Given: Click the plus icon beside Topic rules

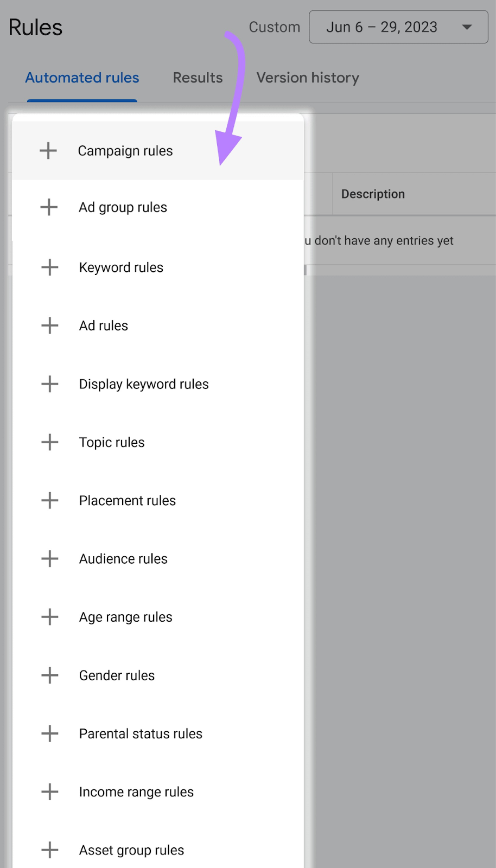Looking at the screenshot, I should 49,442.
